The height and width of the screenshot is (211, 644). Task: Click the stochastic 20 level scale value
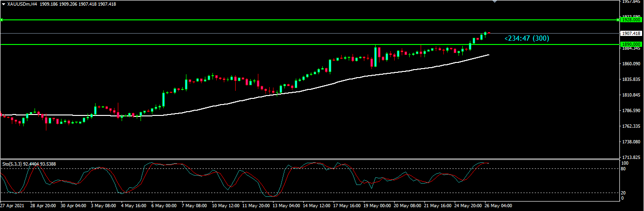point(625,193)
